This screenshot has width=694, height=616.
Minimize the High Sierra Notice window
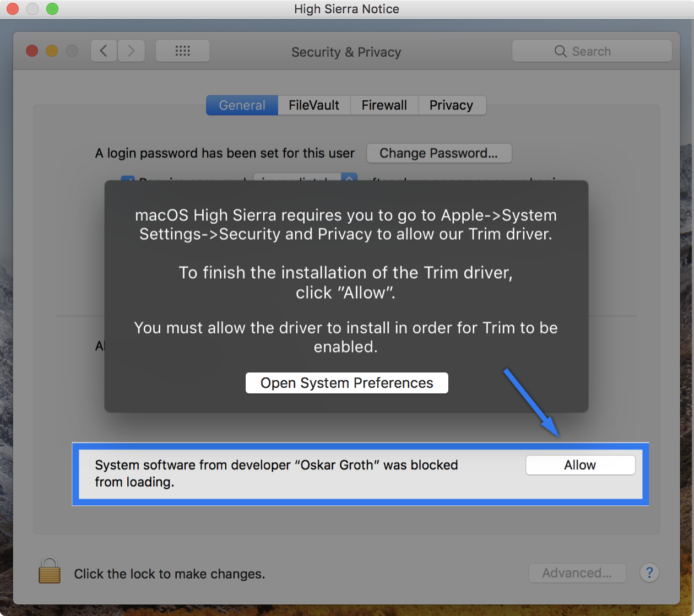pos(32,9)
